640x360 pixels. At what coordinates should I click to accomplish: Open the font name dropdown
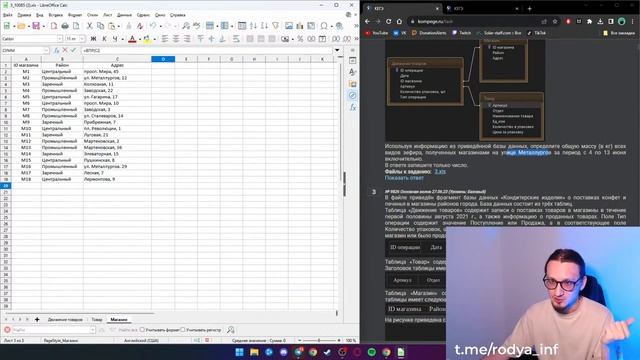coord(60,39)
